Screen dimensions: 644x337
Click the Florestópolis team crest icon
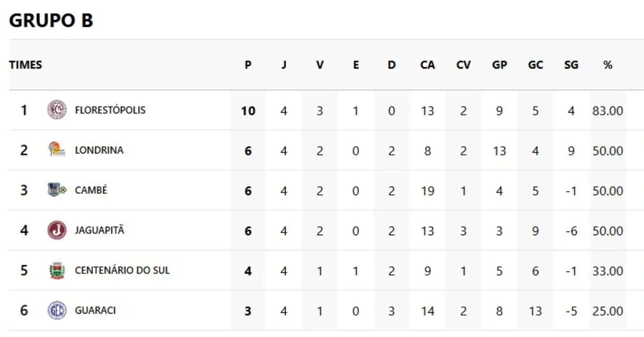[x=57, y=110]
